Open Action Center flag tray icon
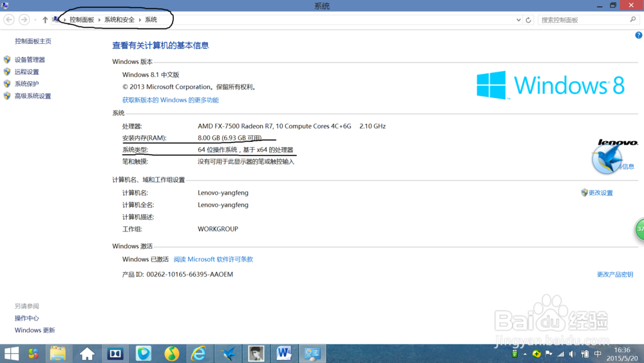Viewport: 644px width, 363px height. coord(549,354)
